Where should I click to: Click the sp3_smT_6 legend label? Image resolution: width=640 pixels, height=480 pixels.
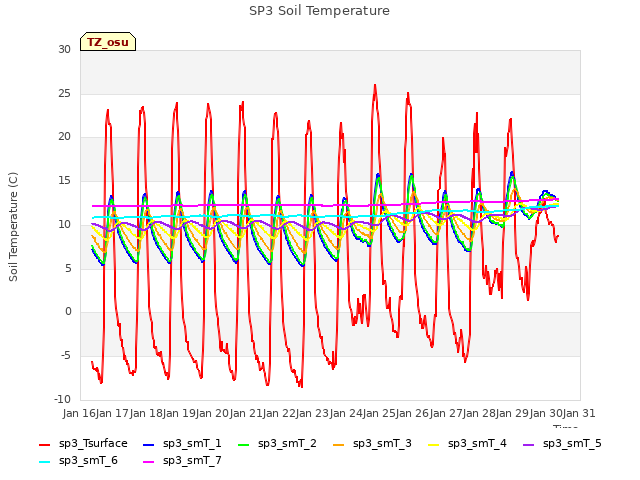88,461
